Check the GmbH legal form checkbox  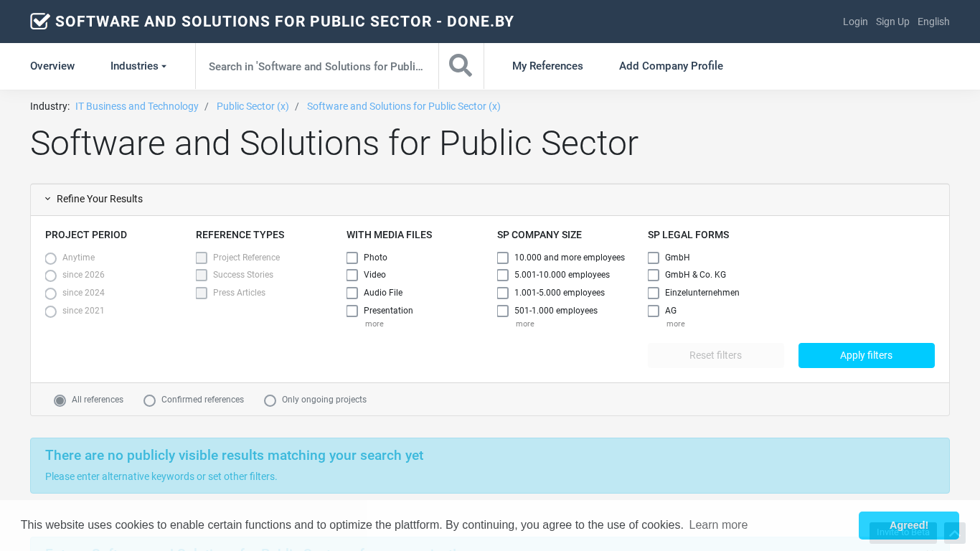coord(654,258)
